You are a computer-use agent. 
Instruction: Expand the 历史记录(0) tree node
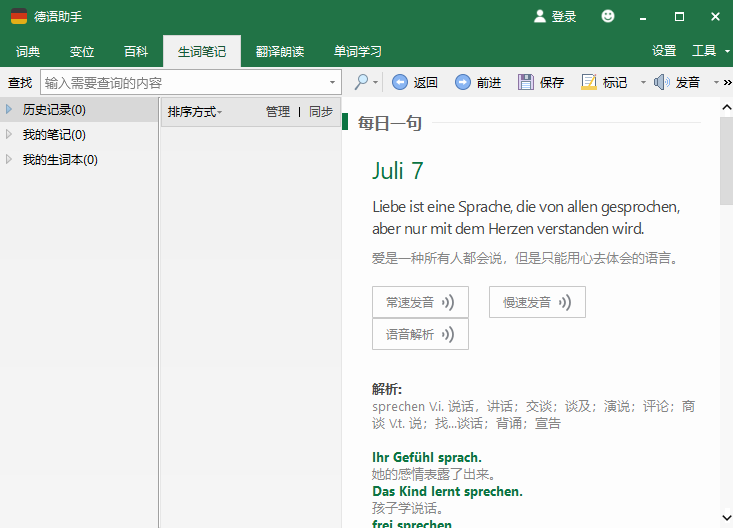click(x=10, y=110)
